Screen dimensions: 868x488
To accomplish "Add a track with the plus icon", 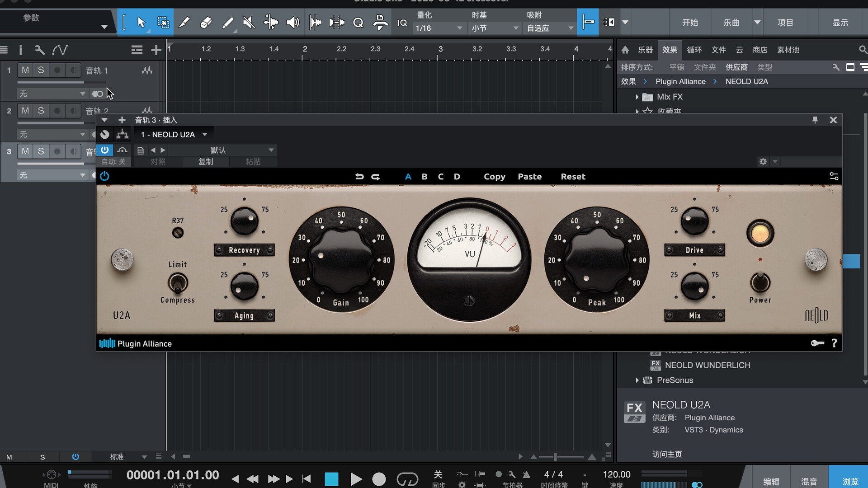I will [x=156, y=50].
